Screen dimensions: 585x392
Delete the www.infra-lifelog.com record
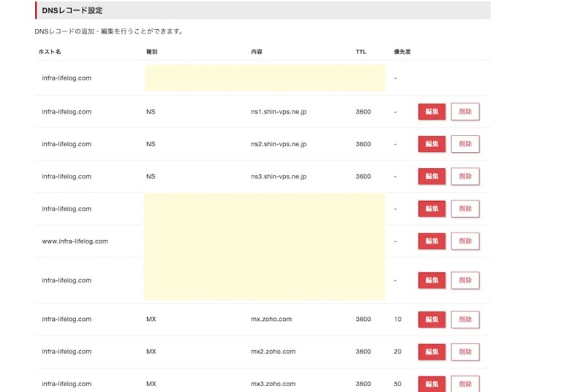click(465, 241)
